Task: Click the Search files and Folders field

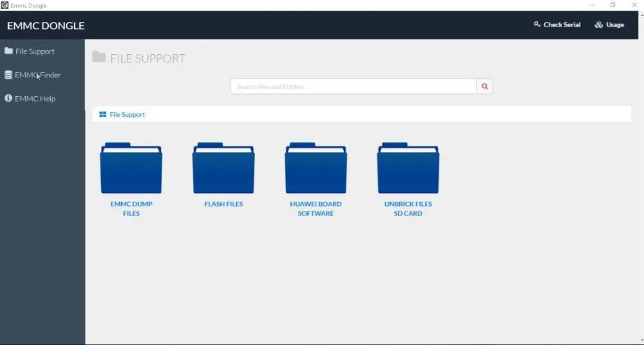Action: pyautogui.click(x=354, y=86)
